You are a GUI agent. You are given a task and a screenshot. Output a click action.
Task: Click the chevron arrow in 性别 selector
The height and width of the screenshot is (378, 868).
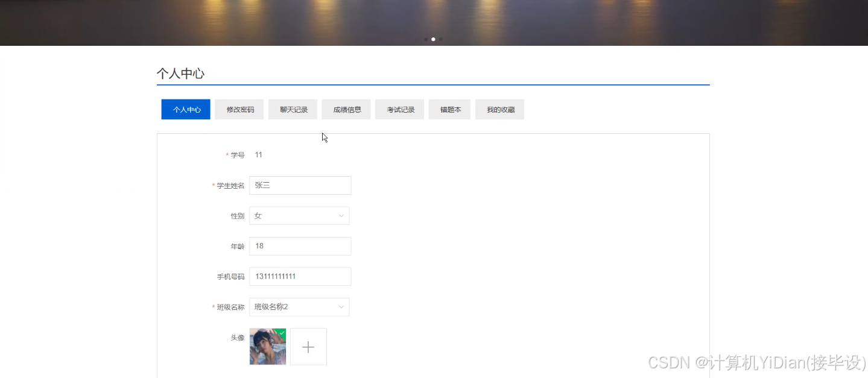(341, 216)
